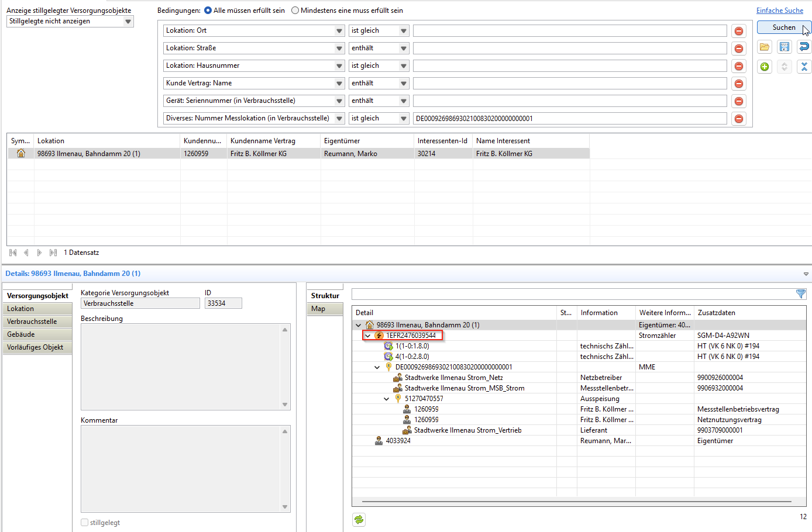
Task: Switch to the Map tab
Action: tap(319, 309)
